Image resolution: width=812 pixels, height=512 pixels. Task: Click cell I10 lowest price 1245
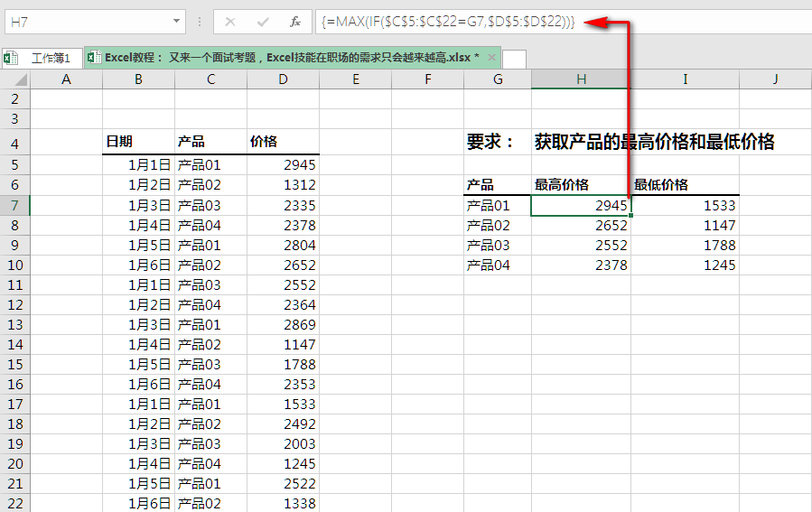pyautogui.click(x=686, y=265)
